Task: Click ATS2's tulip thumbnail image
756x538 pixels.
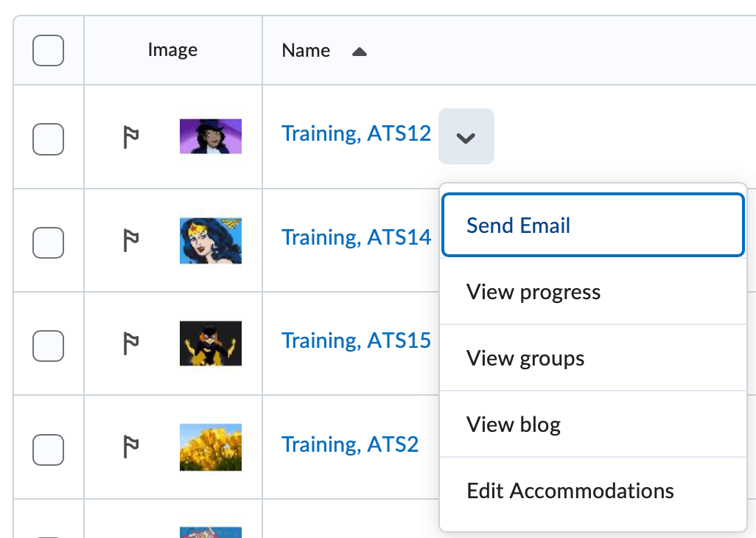Action: [210, 447]
